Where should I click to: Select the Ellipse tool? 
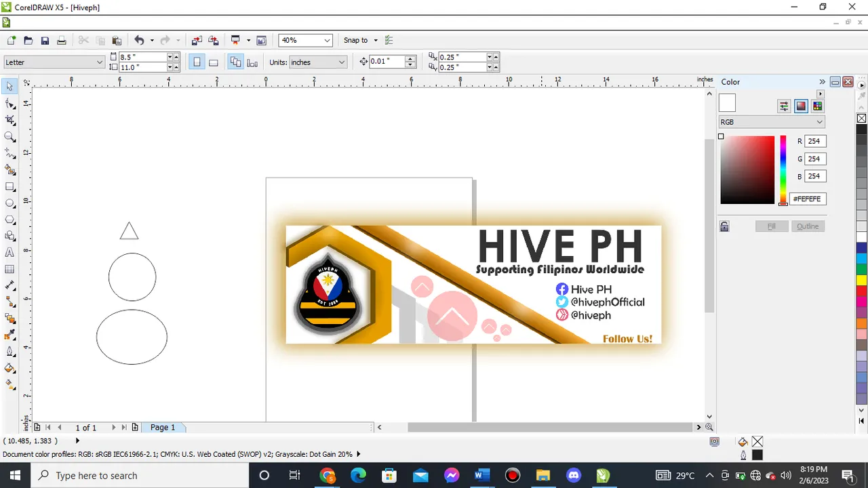[9, 203]
